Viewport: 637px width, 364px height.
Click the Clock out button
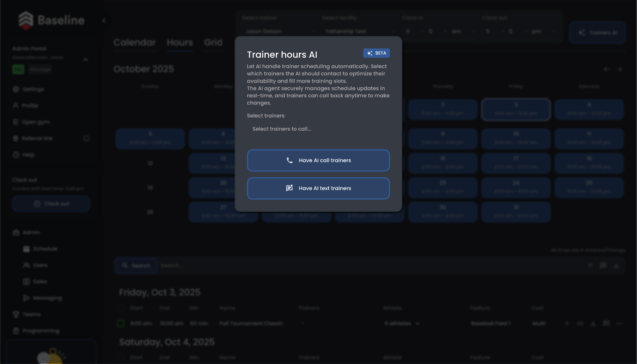coord(51,204)
